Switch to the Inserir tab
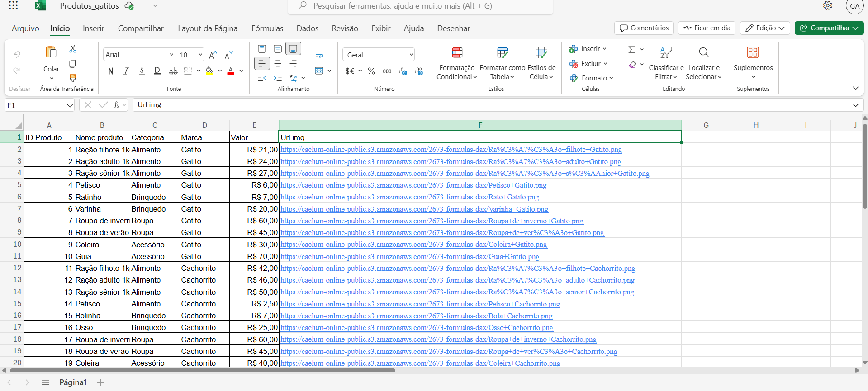The width and height of the screenshot is (868, 391). (94, 28)
